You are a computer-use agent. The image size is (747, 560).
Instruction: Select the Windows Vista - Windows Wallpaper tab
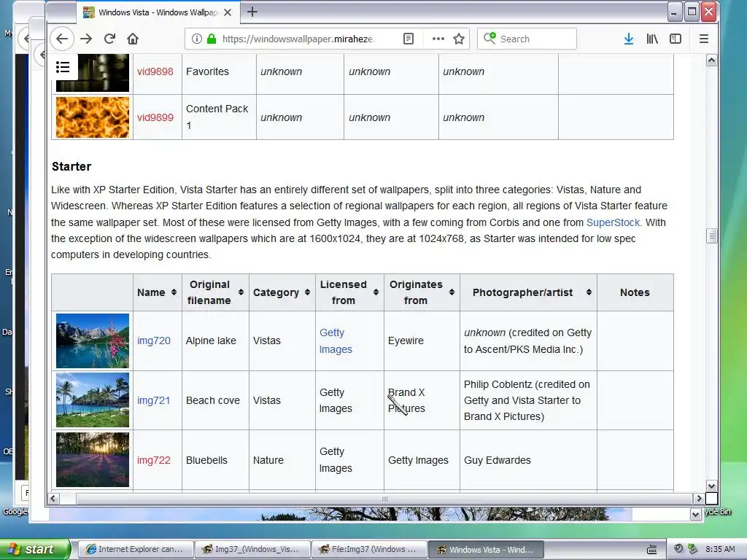(158, 12)
